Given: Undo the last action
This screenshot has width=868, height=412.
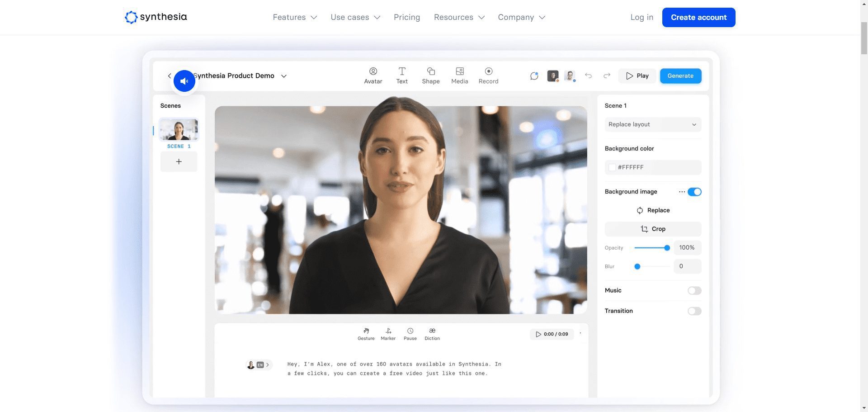Looking at the screenshot, I should click(x=588, y=76).
